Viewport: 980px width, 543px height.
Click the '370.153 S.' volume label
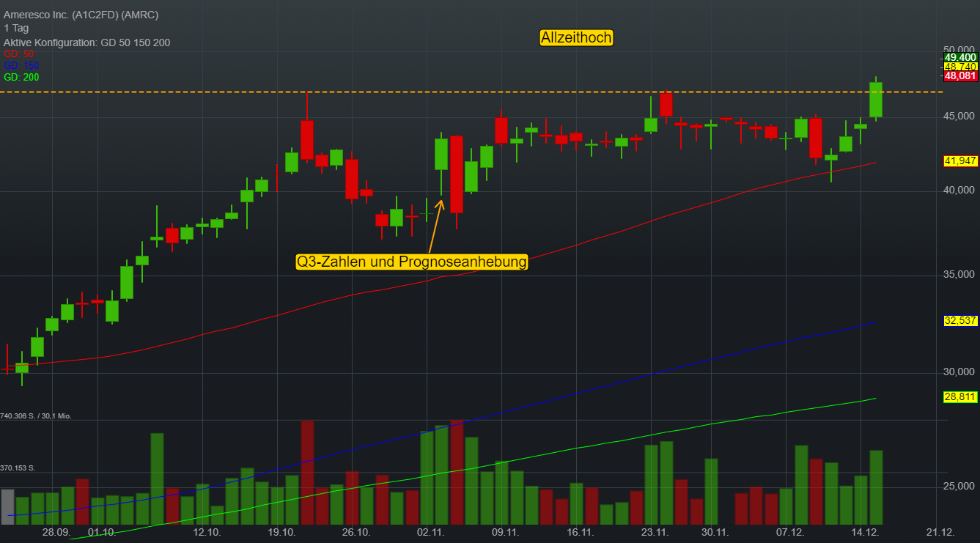coord(18,468)
